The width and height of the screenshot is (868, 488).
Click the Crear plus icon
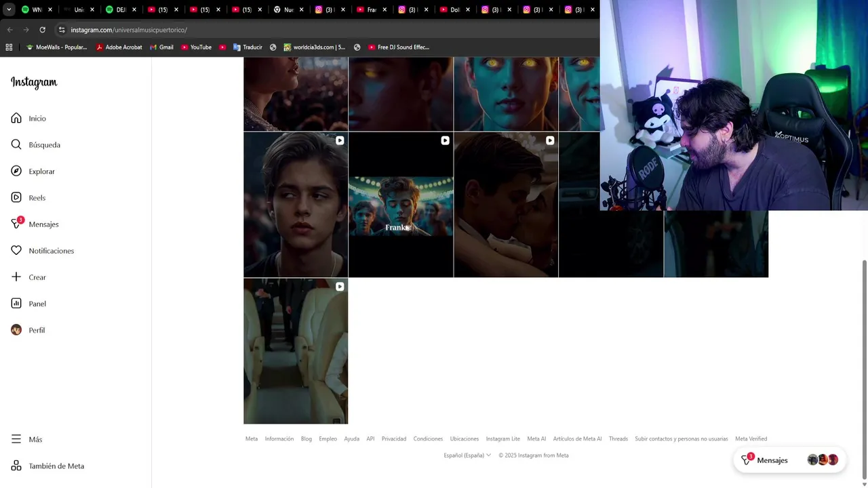point(16,277)
